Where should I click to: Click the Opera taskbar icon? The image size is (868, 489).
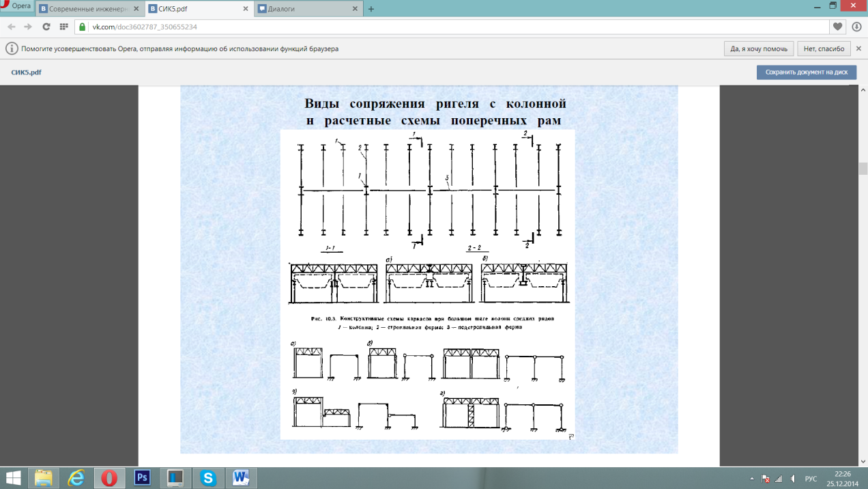pyautogui.click(x=109, y=477)
